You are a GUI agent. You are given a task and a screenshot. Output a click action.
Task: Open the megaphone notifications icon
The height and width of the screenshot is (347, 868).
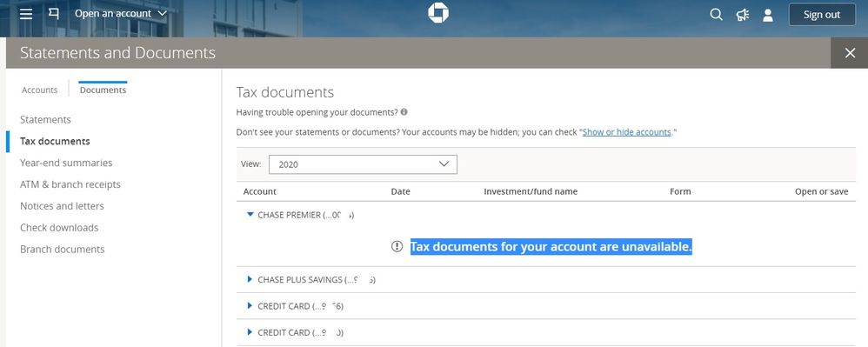pos(743,15)
